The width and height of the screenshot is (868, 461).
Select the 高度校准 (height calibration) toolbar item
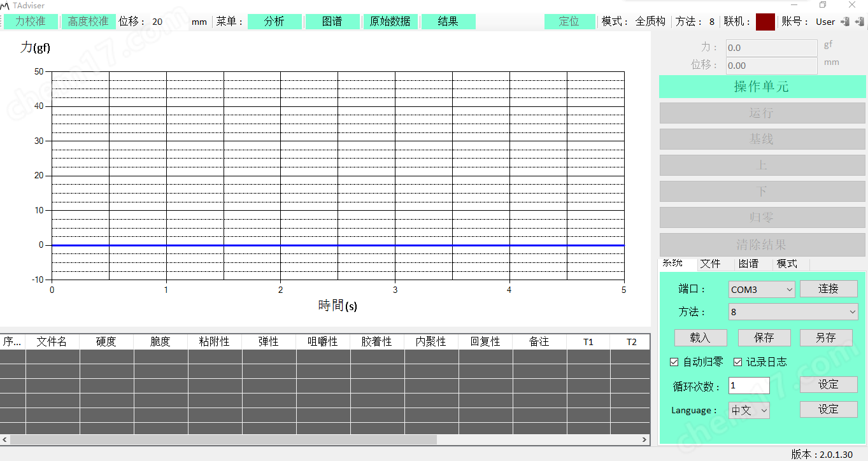[x=89, y=21]
